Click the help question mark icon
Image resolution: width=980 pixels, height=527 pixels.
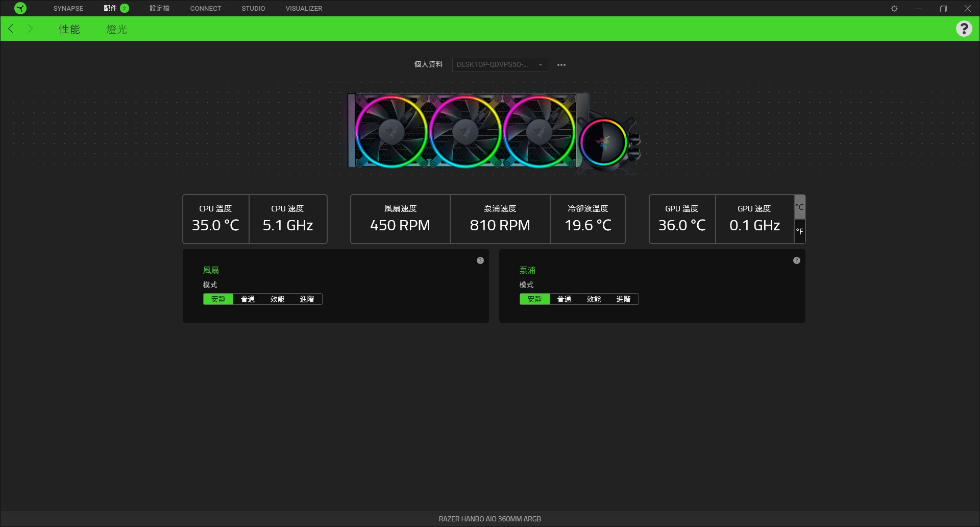pos(964,29)
